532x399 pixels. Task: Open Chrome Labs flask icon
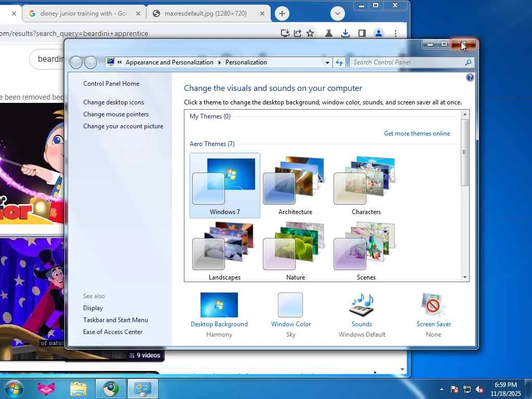328,33
